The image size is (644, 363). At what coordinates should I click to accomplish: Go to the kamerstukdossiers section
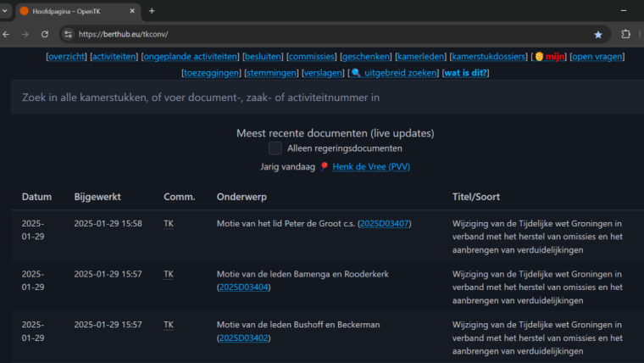[487, 57]
